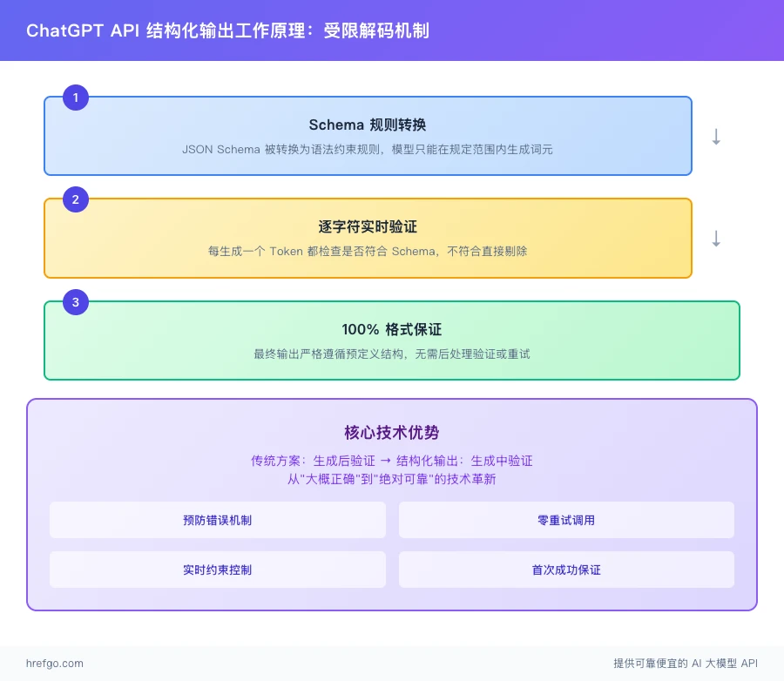The height and width of the screenshot is (681, 784).
Task: Select the 实时约束控制 tile
Action: [x=218, y=570]
